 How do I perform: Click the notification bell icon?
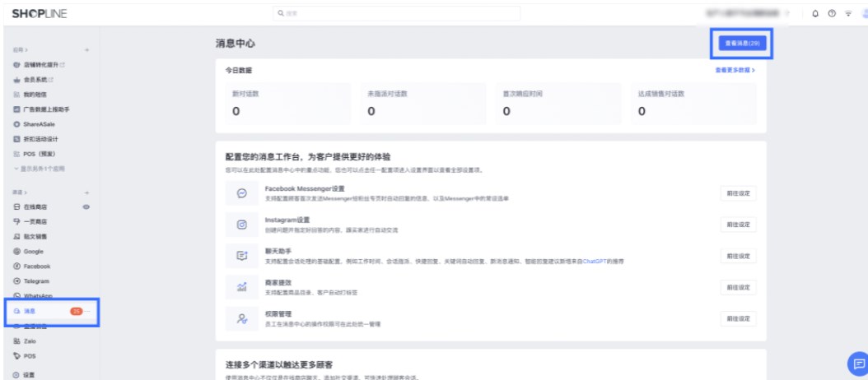point(815,14)
